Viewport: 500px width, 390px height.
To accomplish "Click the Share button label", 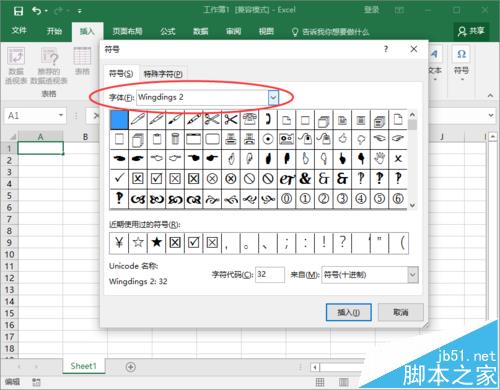I will 477,31.
